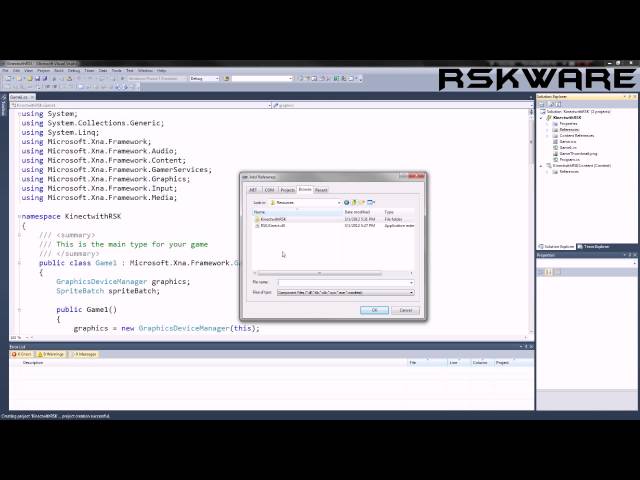Click Cancel in the Add Reference dialog

406,310
